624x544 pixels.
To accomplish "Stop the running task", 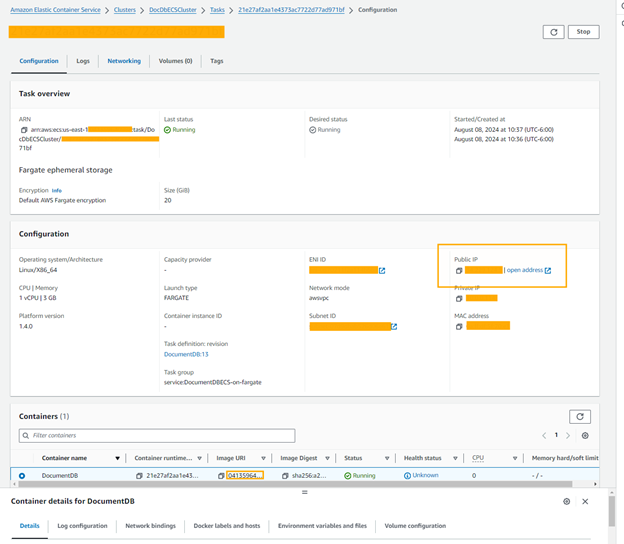I will tap(583, 32).
